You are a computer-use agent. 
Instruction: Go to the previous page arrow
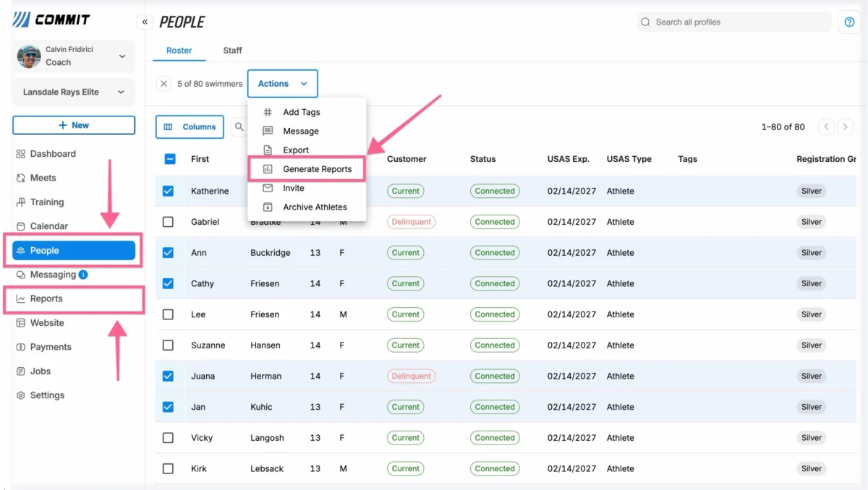coord(826,126)
